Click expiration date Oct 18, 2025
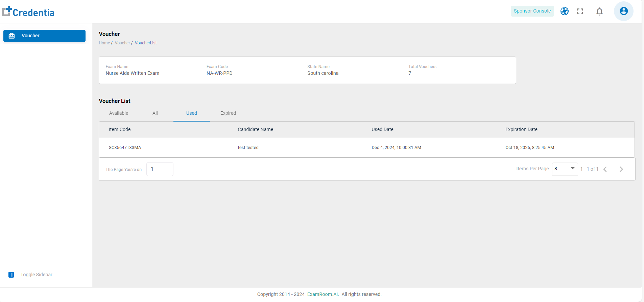Viewport: 644px width, 302px height. click(530, 148)
